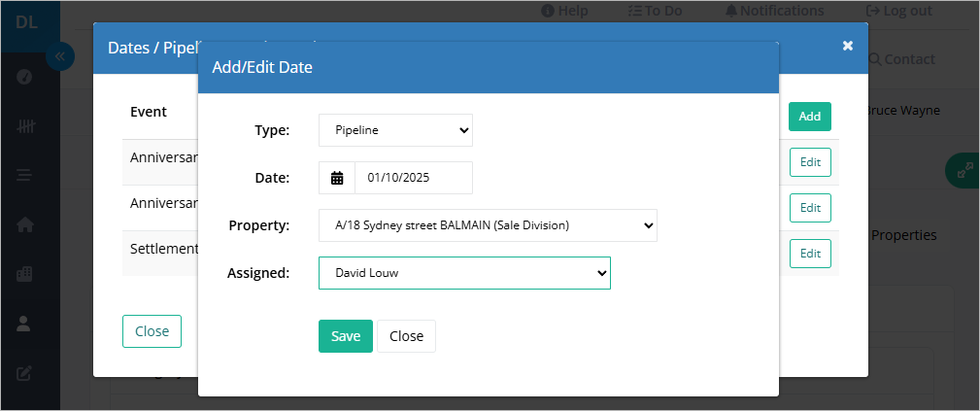Image resolution: width=980 pixels, height=411 pixels.
Task: Click the green Add button
Action: click(x=809, y=117)
